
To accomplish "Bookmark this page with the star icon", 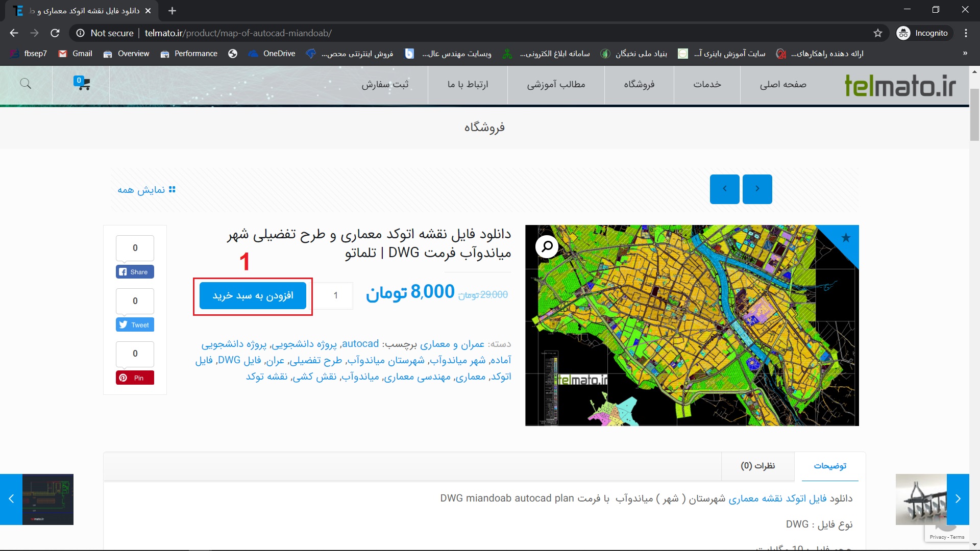I will 878,33.
